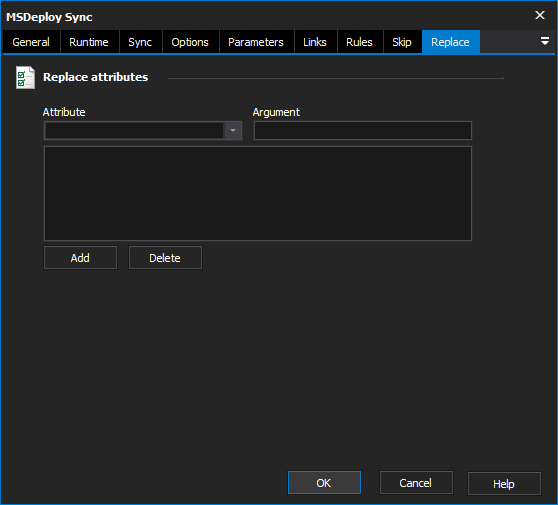Viewport: 558px width, 505px height.
Task: Confirm with the OK button
Action: tap(324, 483)
